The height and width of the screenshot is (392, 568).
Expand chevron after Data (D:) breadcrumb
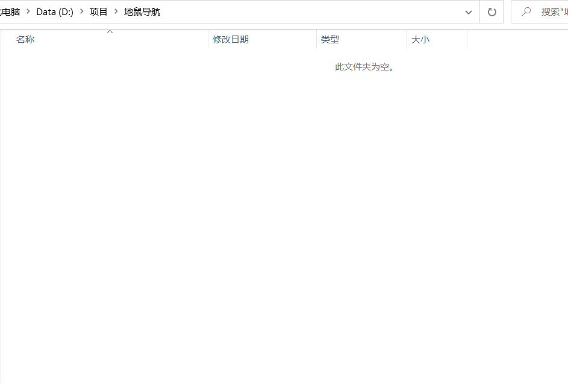coord(81,11)
